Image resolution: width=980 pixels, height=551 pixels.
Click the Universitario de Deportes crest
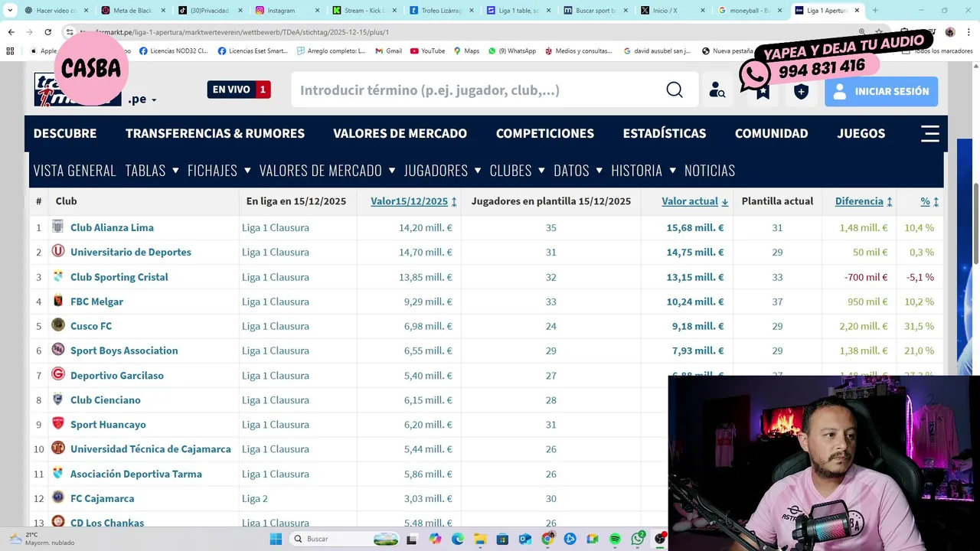[x=58, y=251]
